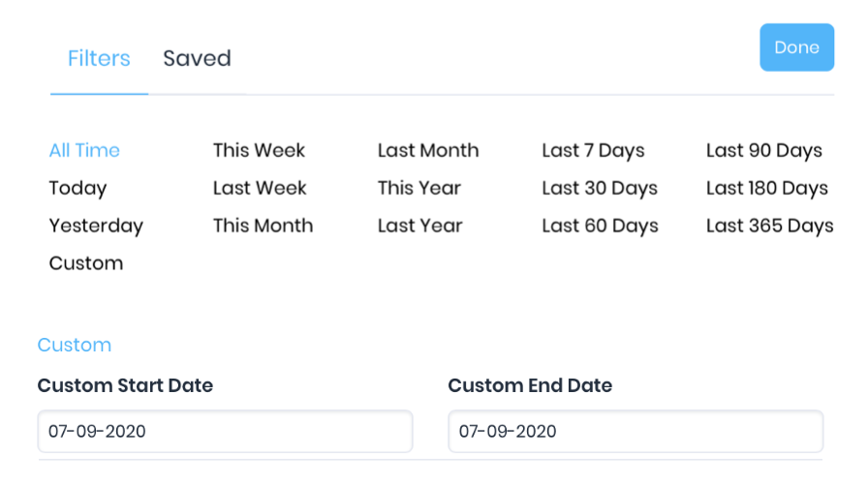
Task: Filter by This Week
Action: tap(259, 150)
